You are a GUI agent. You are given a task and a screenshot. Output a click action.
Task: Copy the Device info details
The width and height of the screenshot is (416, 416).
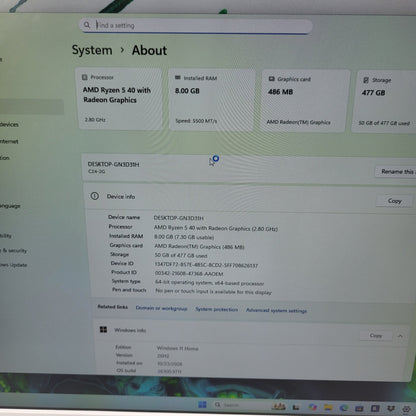pyautogui.click(x=394, y=201)
